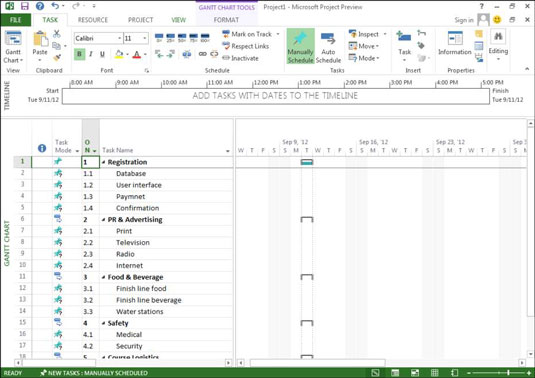Click the Mark on Track button
This screenshot has width=535, height=378.
247,34
